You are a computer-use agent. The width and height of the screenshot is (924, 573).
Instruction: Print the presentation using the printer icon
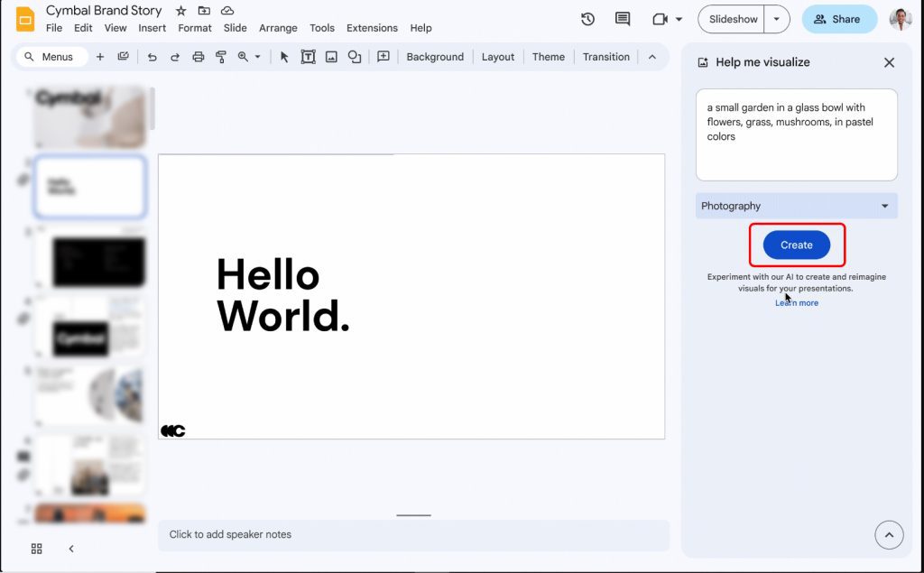(x=199, y=57)
